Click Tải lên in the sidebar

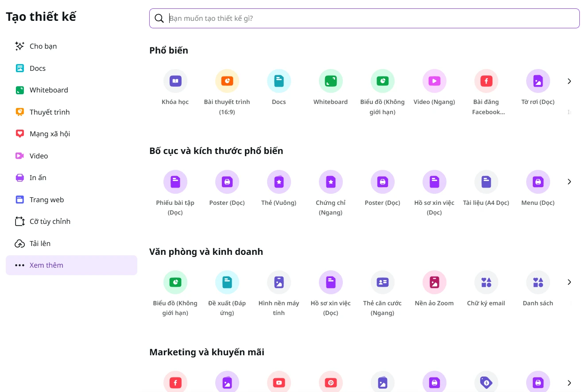71,243
